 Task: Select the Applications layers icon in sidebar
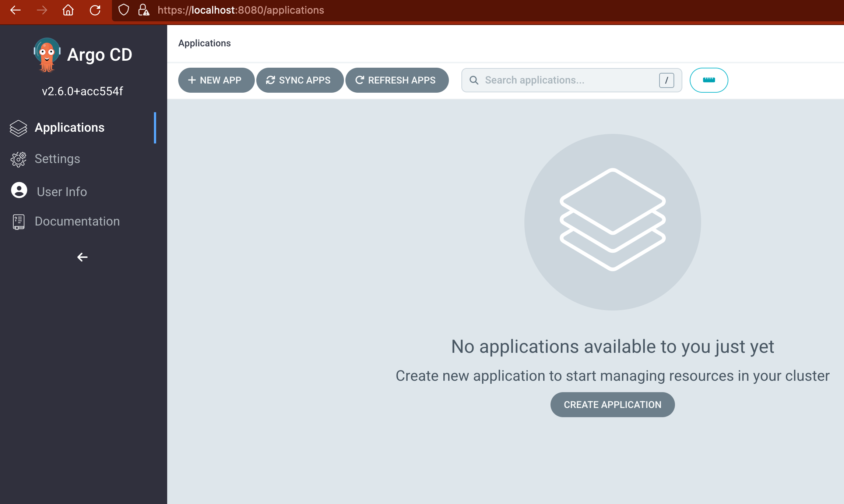pyautogui.click(x=18, y=128)
